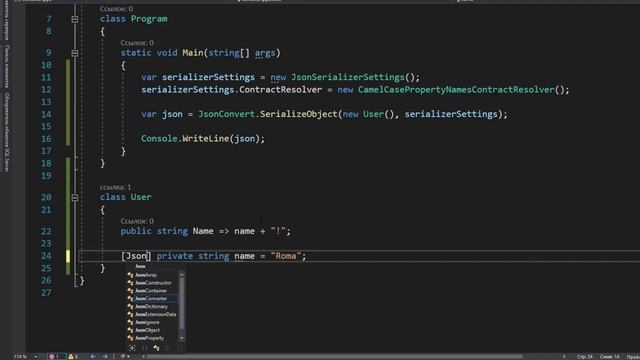Image resolution: width=640 pixels, height=360 pixels.
Task: Select JsonIgnore suggestion in autocomplete
Action: 147,322
